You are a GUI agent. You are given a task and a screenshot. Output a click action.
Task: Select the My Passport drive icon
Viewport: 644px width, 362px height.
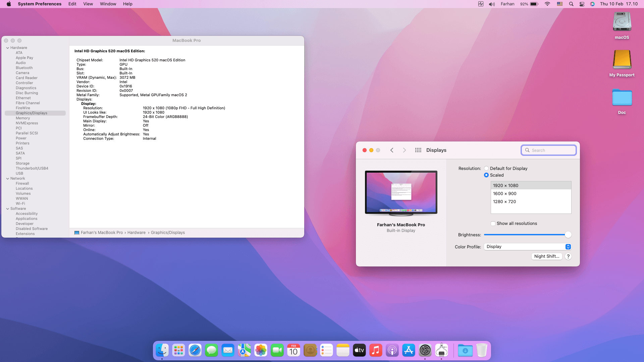(x=622, y=63)
